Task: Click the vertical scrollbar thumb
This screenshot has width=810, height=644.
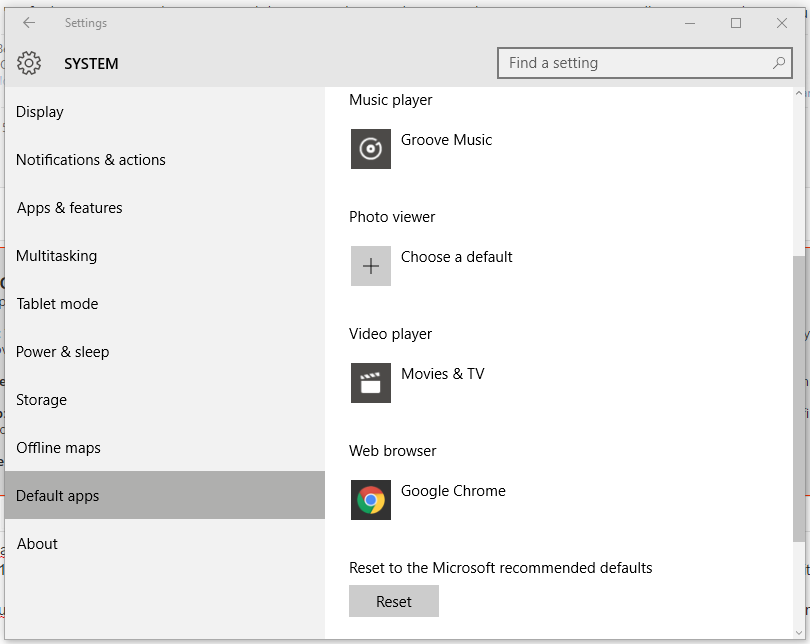Action: pos(799,399)
